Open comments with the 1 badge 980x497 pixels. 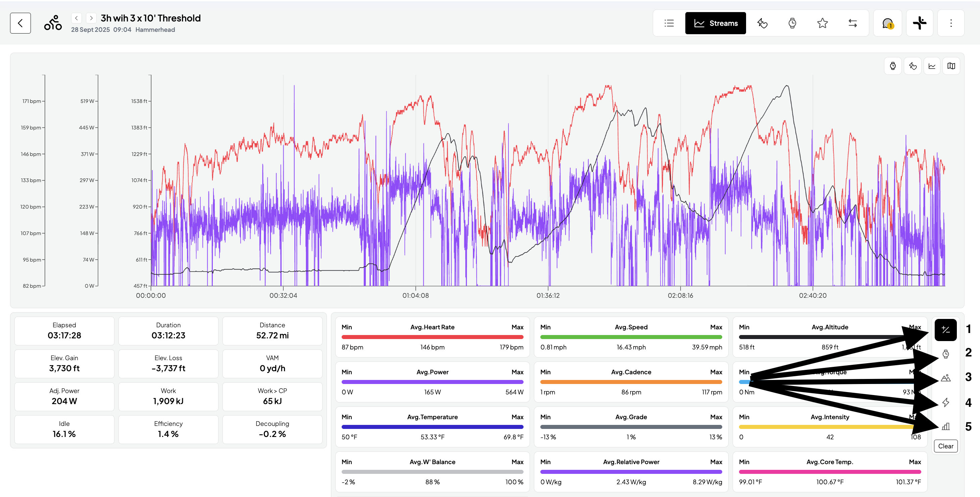(887, 23)
